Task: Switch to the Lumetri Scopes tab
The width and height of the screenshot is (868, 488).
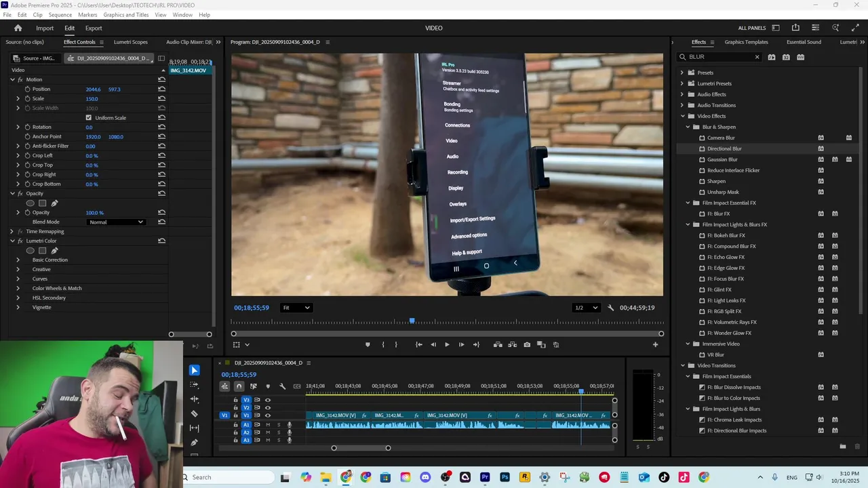Action: pos(130,42)
